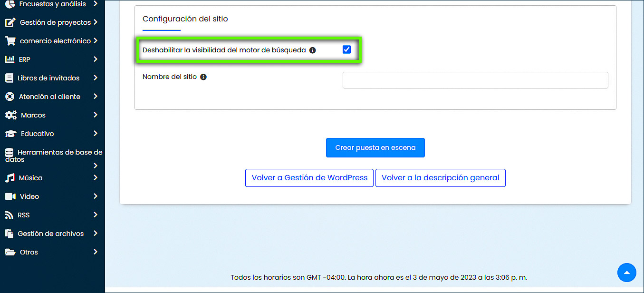The height and width of the screenshot is (293, 644).
Task: Click the graduation cap Educativo icon
Action: (x=10, y=134)
